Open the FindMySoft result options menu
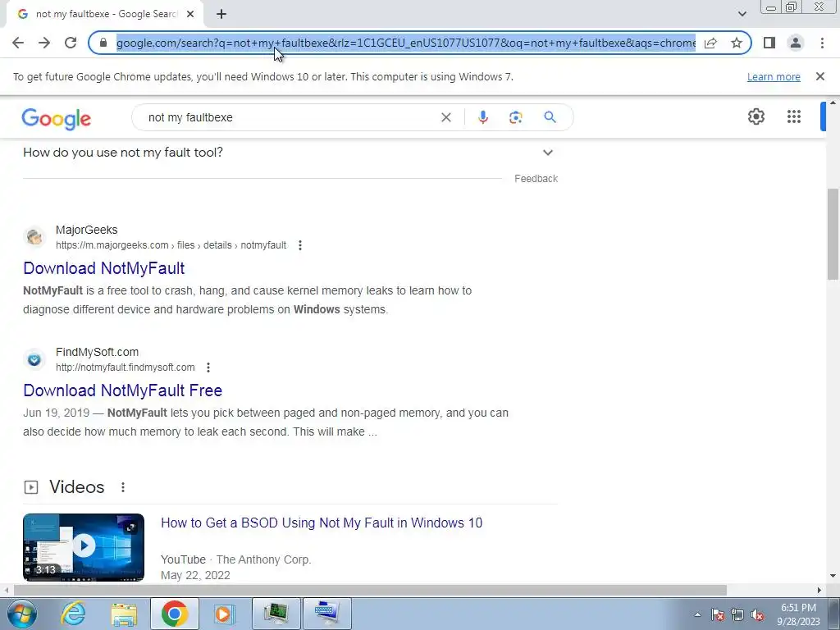 pos(208,367)
